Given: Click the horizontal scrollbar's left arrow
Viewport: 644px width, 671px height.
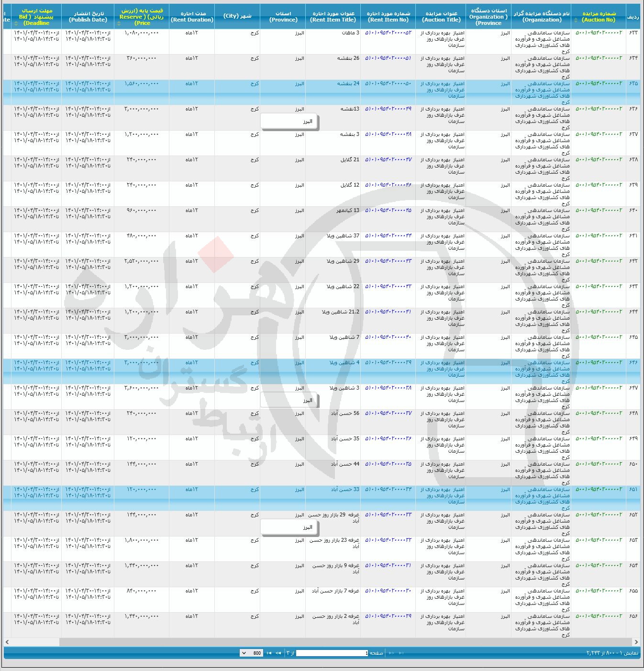Looking at the screenshot, I should (7, 642).
